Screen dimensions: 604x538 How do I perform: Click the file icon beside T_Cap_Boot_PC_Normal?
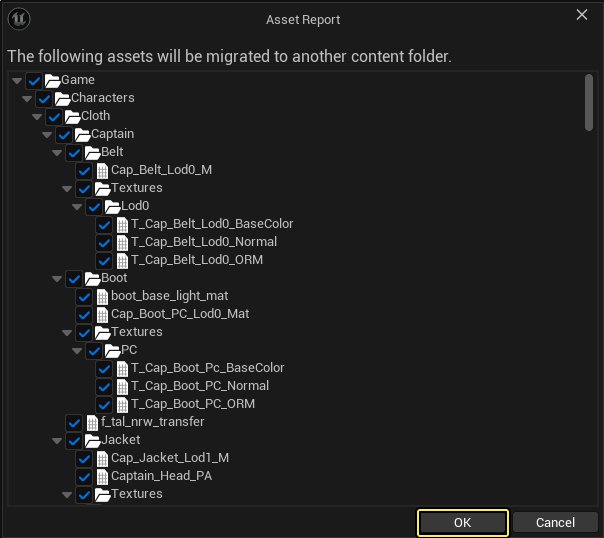(122, 387)
